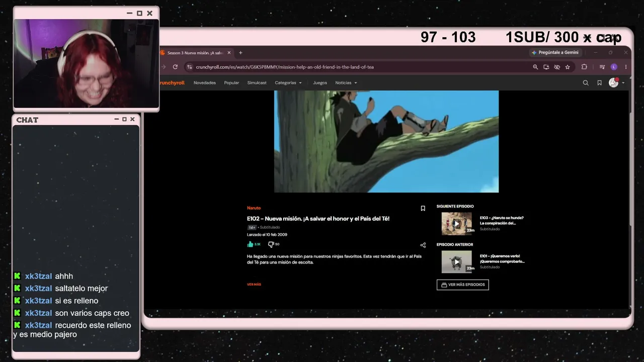644x362 pixels.
Task: Click the episode description paragraph text
Action: (x=334, y=259)
